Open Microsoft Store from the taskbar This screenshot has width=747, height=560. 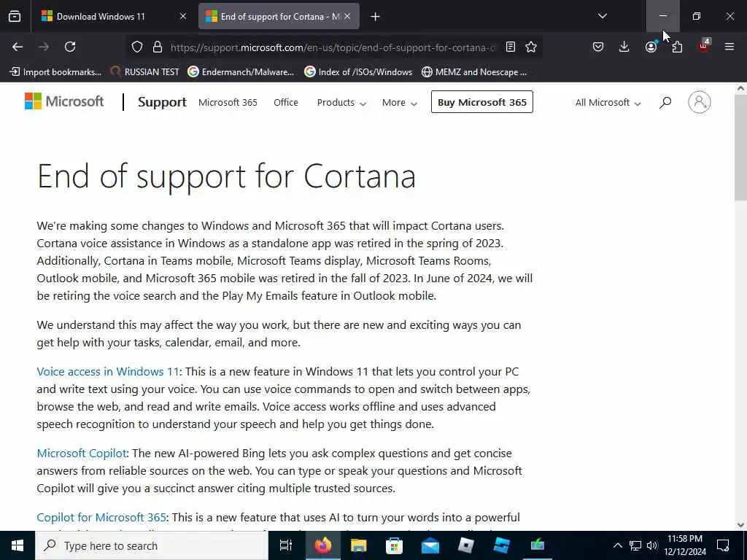[x=394, y=545]
